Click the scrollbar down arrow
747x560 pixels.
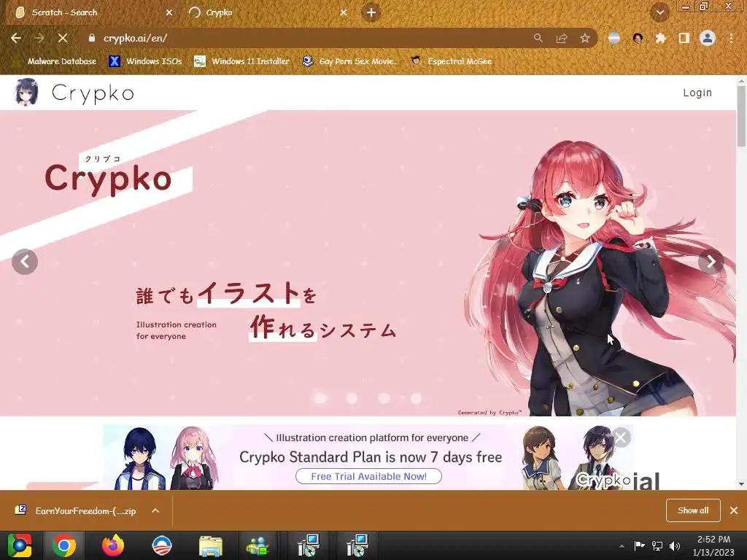pyautogui.click(x=741, y=484)
